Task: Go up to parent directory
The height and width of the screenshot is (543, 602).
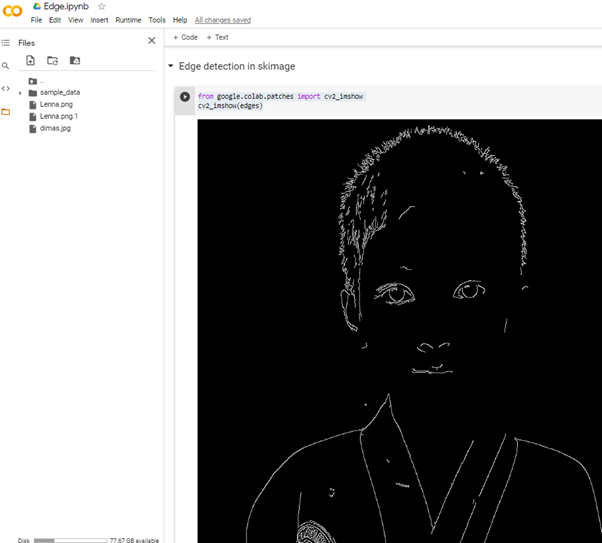Action: [34, 81]
